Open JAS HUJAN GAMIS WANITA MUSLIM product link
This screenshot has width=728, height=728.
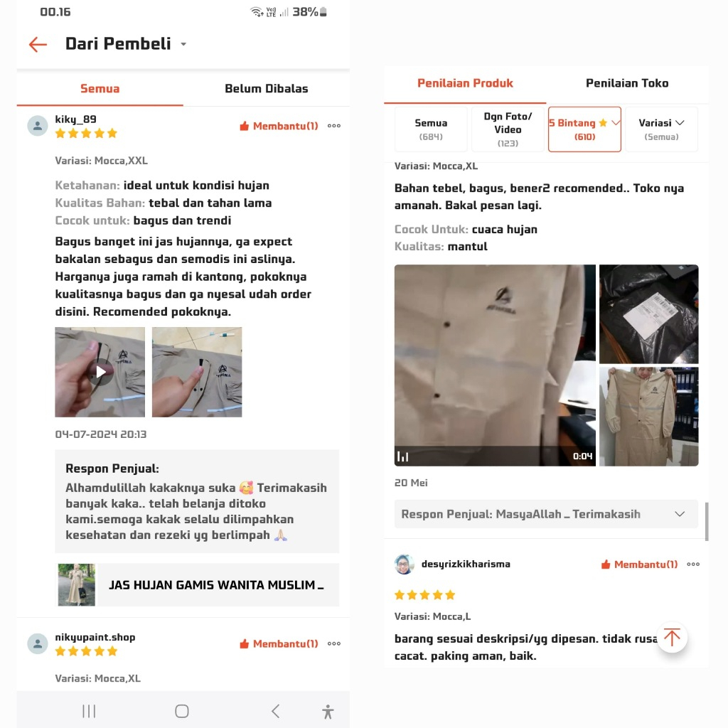[197, 584]
